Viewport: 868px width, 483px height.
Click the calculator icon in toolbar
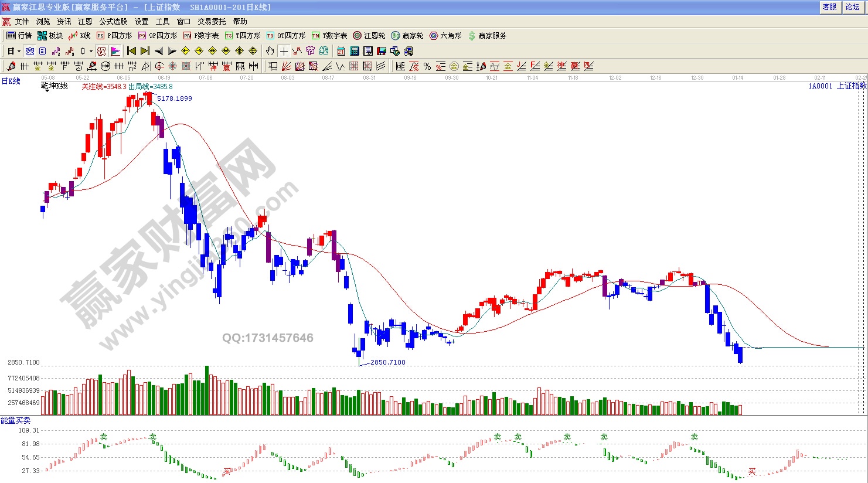[355, 51]
